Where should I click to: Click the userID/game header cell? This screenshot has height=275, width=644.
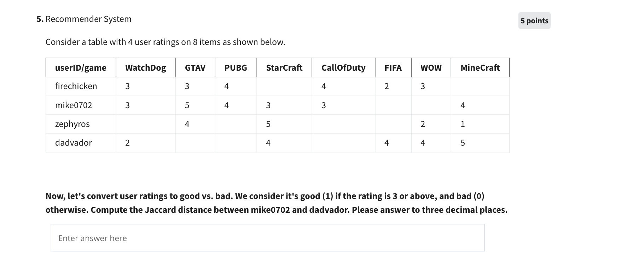[x=80, y=68]
